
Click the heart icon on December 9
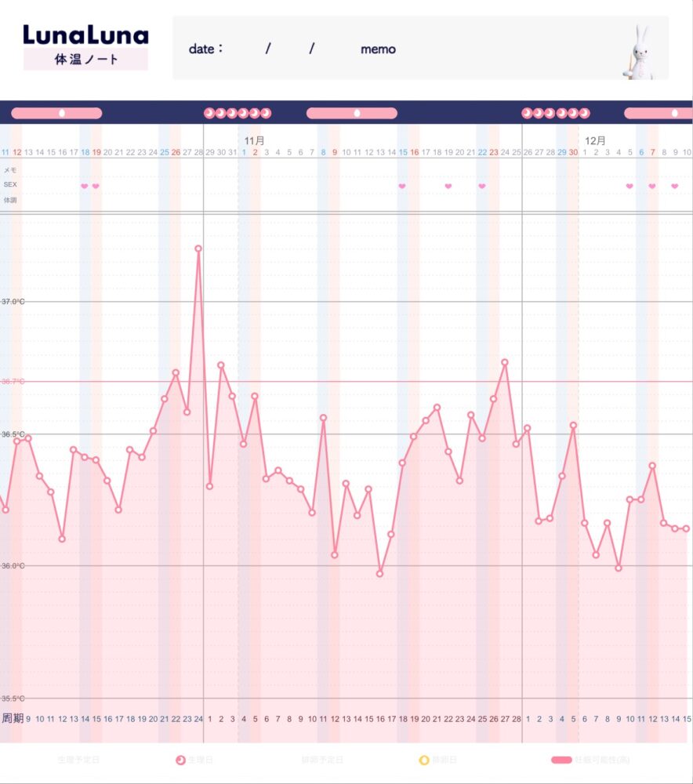(675, 186)
